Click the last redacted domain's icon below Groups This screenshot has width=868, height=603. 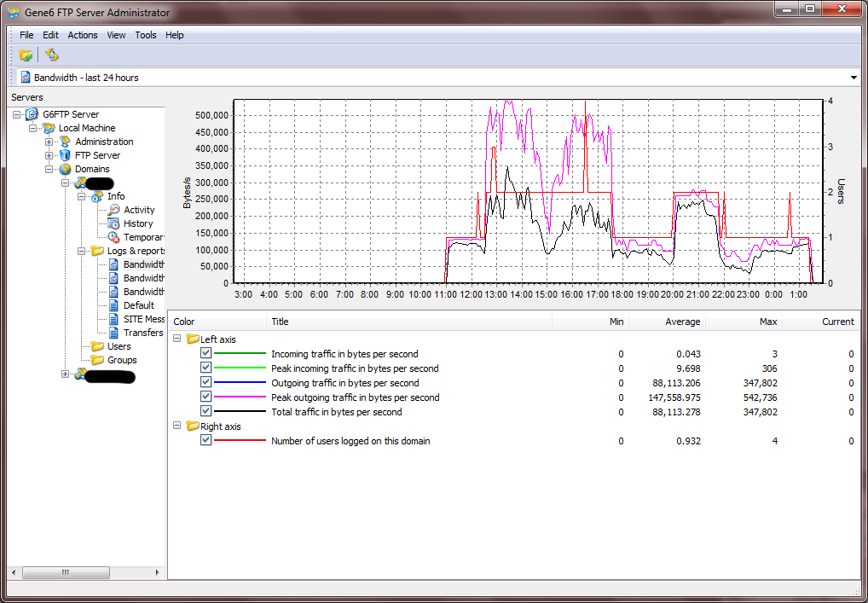pos(81,375)
